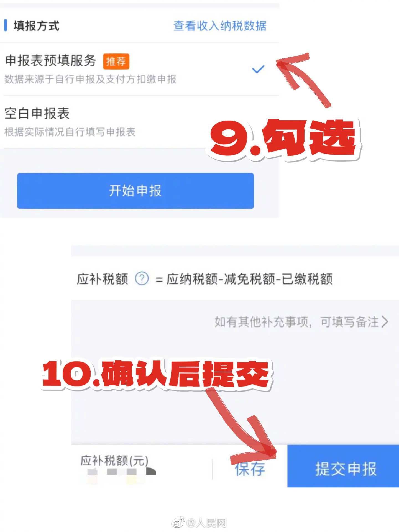Click the formula 应纳税额-减免税额-已缴税额
The image size is (399, 532).
click(x=249, y=279)
